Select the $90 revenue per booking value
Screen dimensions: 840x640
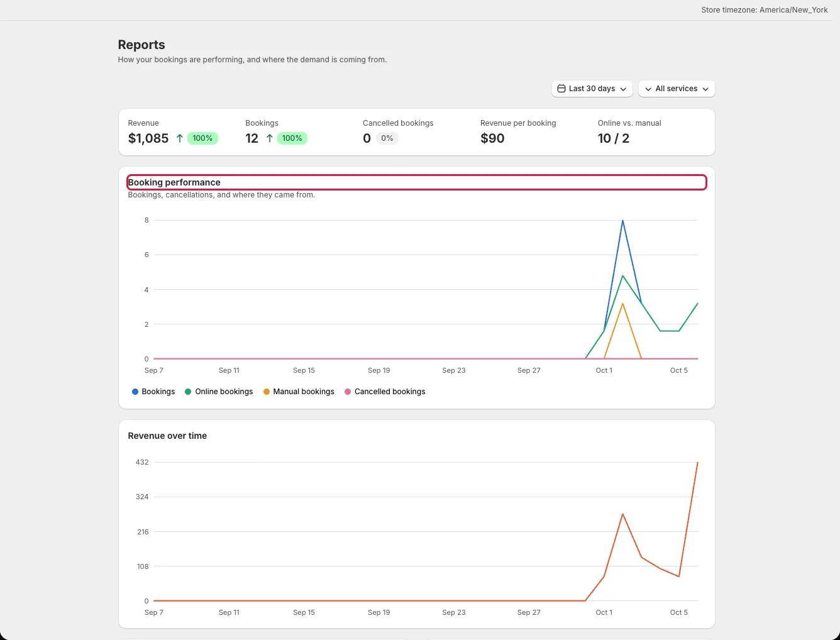[x=492, y=138]
